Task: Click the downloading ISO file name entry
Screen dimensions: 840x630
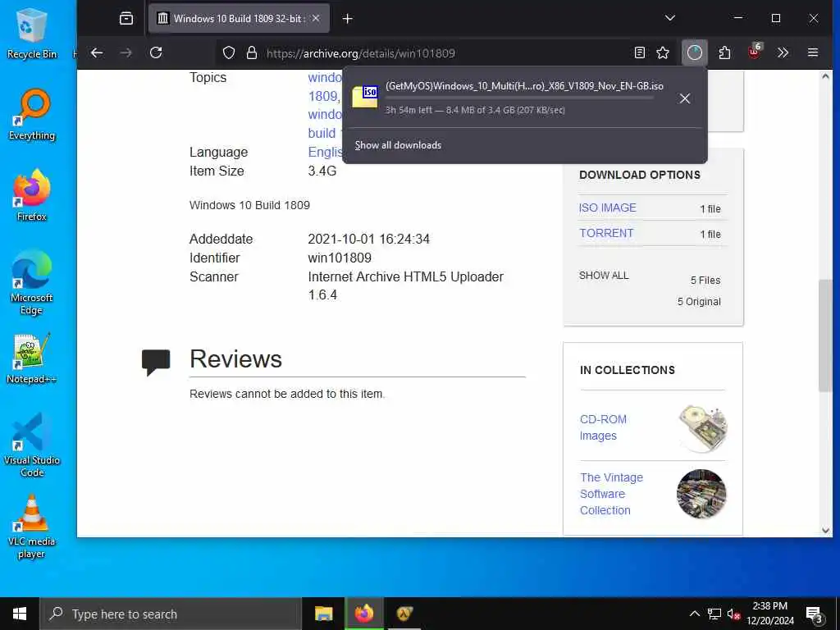Action: click(524, 86)
